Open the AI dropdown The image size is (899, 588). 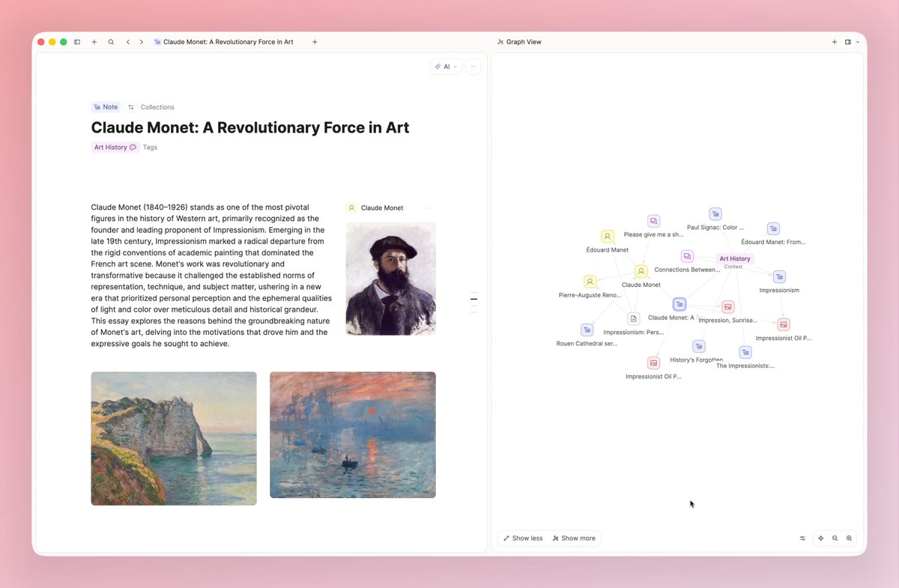click(446, 67)
